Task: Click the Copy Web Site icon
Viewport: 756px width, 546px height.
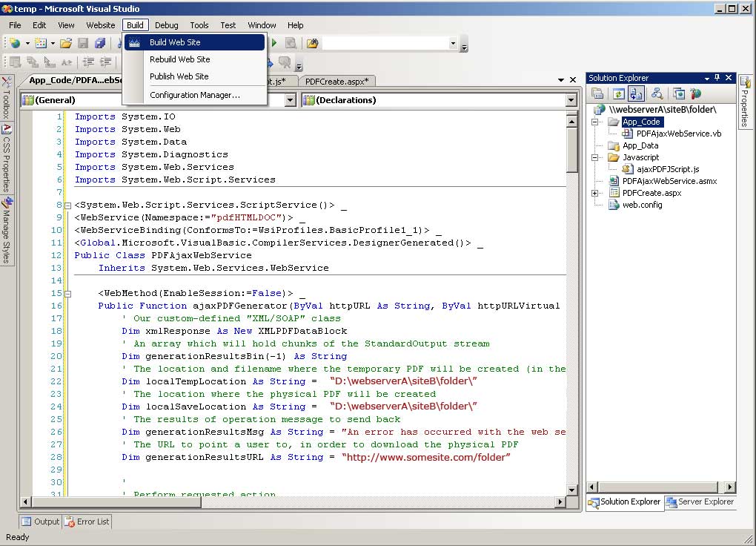Action: 679,93
